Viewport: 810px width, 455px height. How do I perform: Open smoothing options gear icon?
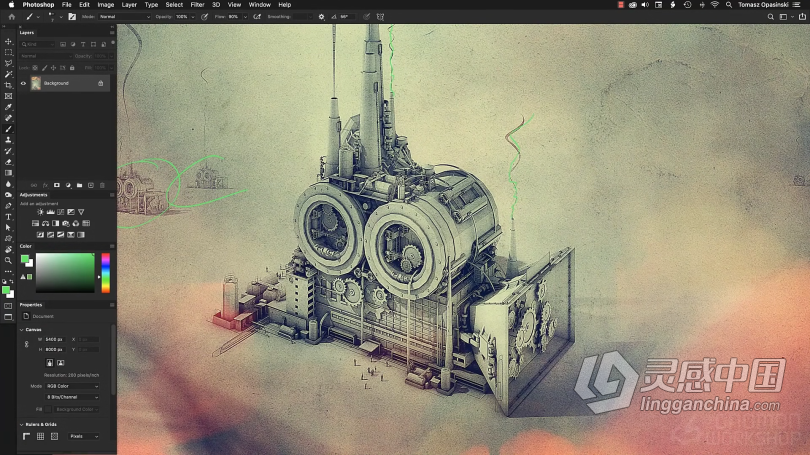321,17
